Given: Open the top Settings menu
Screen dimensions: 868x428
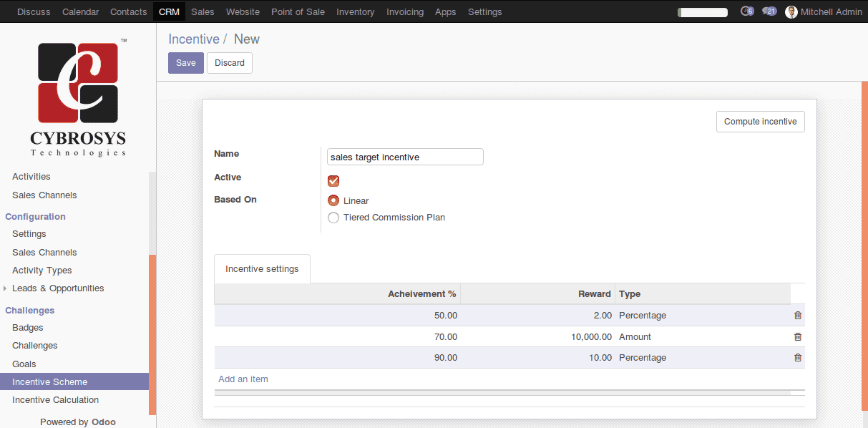Looking at the screenshot, I should 484,12.
